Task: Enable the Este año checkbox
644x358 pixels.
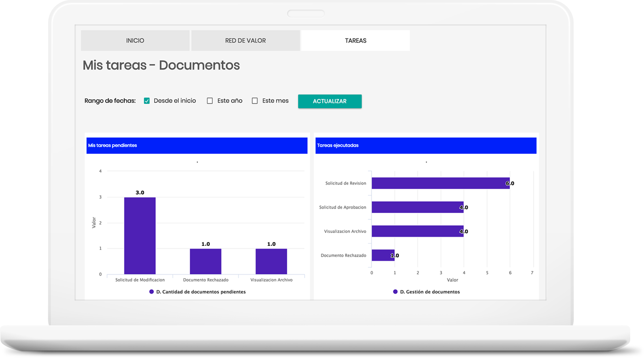Action: 210,101
